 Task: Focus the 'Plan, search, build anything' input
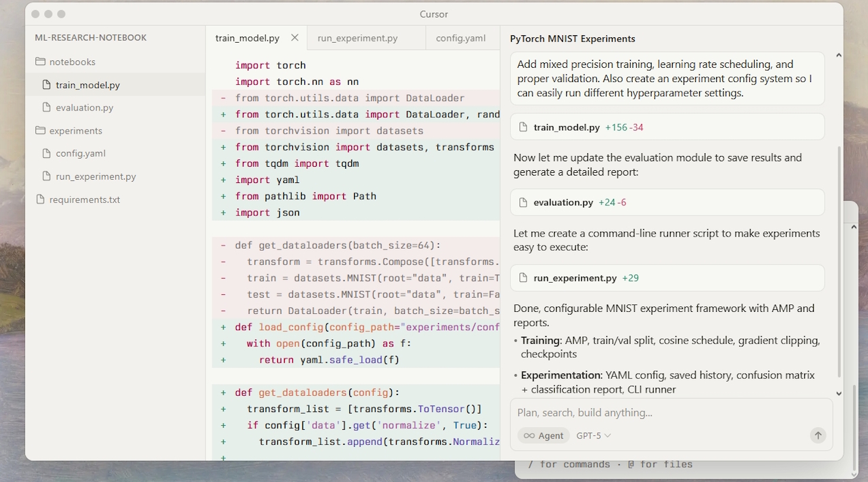point(670,412)
